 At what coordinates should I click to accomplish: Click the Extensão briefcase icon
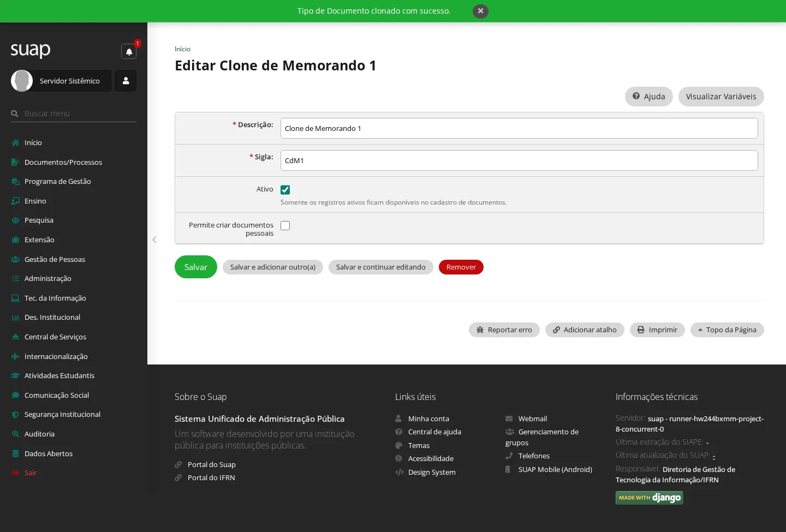coord(15,240)
